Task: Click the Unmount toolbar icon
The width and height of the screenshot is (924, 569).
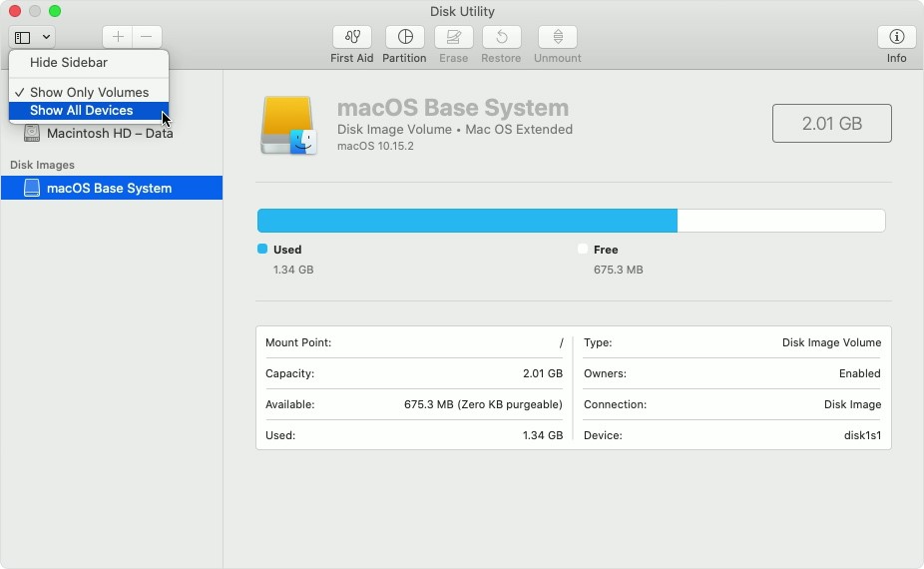Action: click(x=558, y=37)
